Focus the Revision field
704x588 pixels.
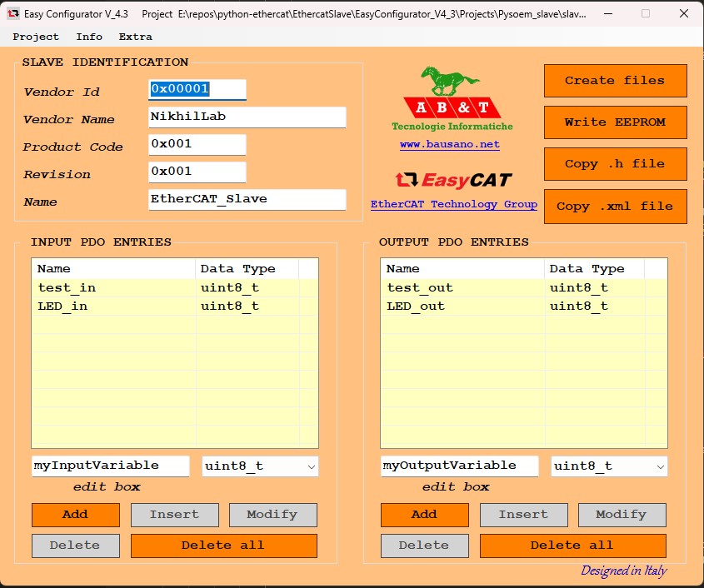tap(197, 172)
